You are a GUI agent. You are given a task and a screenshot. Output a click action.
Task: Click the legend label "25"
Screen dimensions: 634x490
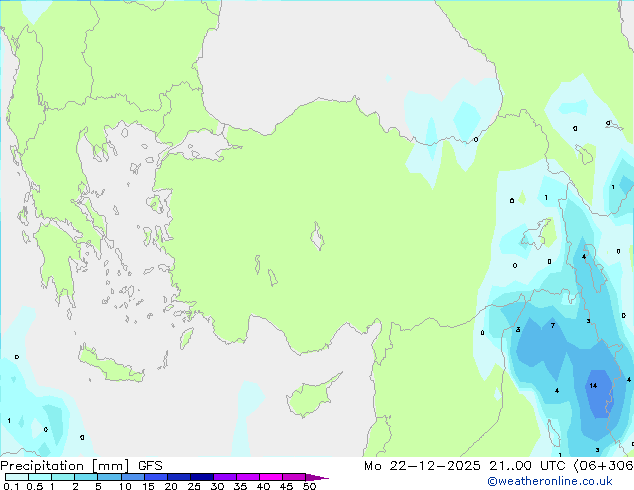[x=194, y=486]
